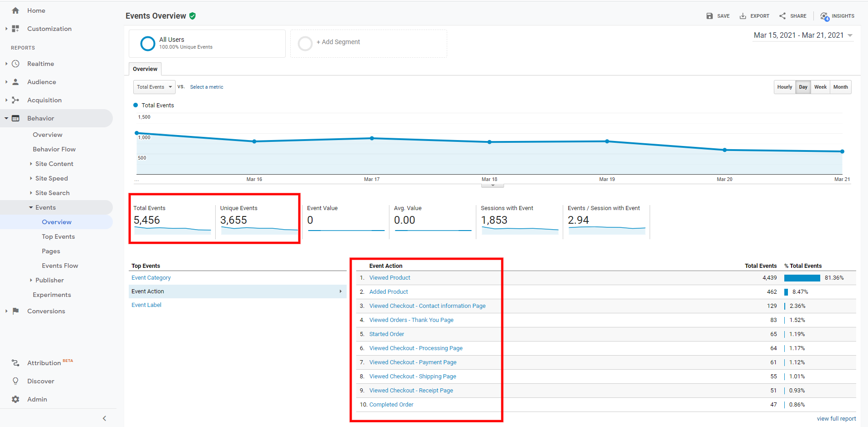The image size is (868, 427).
Task: Click the green verified shield icon
Action: (x=192, y=16)
